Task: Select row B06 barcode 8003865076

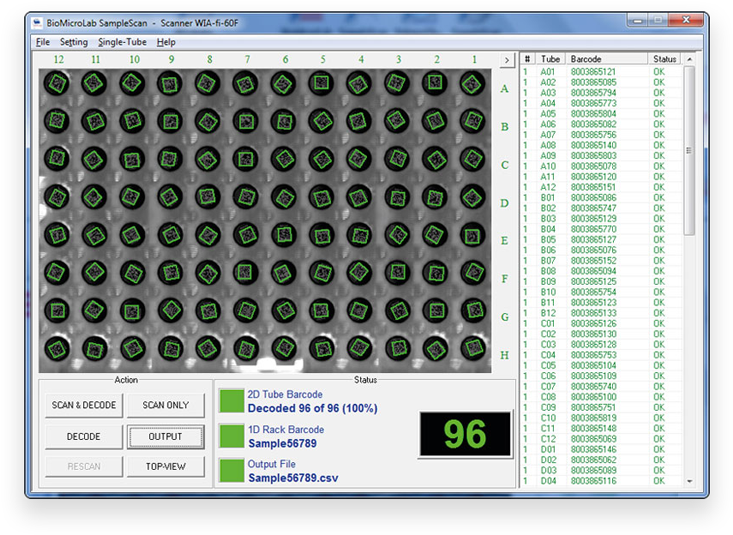Action: [x=601, y=250]
